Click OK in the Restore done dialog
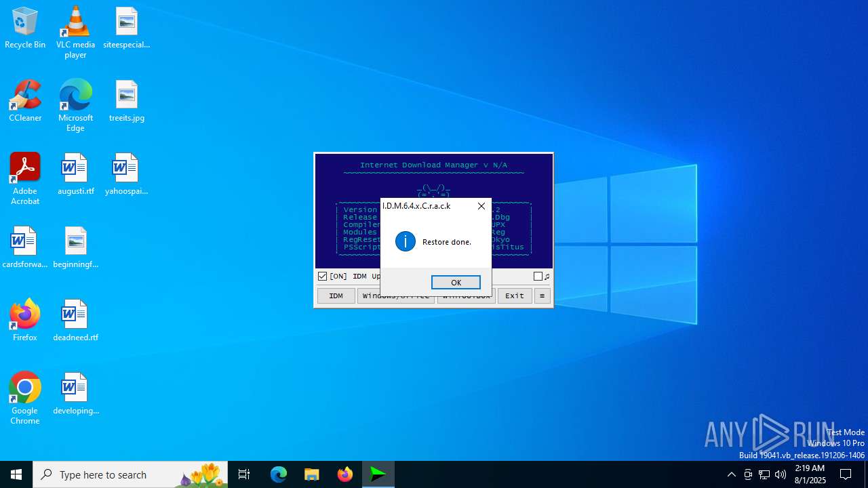 (x=456, y=283)
